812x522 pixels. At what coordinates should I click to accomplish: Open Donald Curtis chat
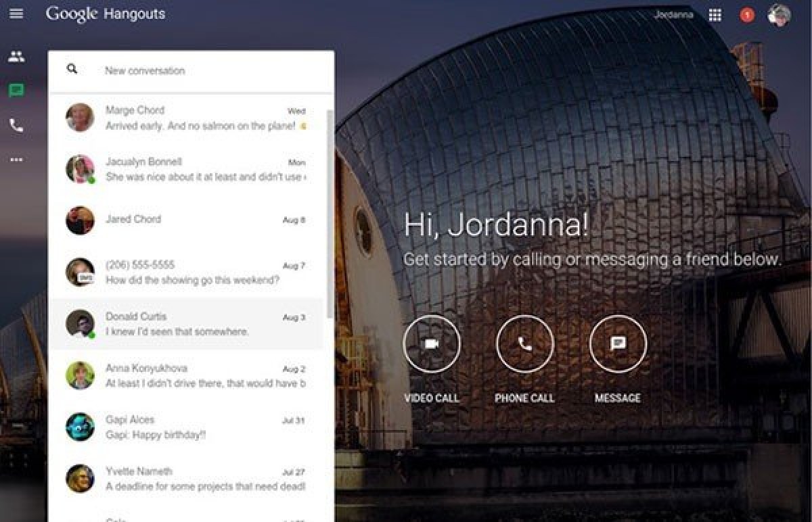click(x=196, y=324)
